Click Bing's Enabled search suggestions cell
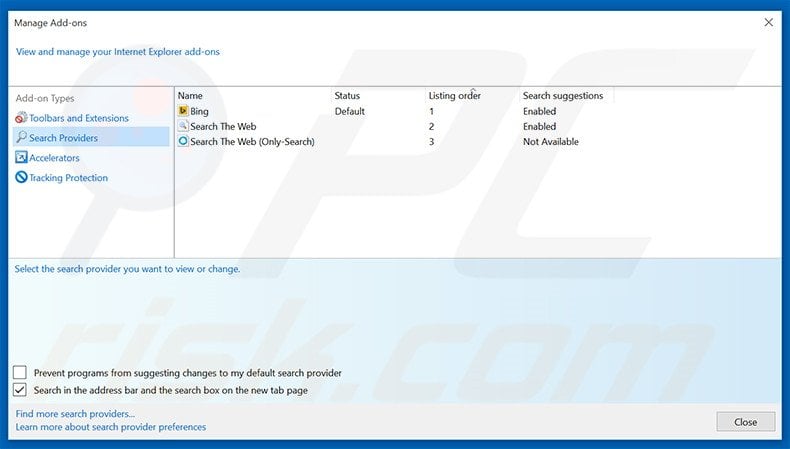 539,111
